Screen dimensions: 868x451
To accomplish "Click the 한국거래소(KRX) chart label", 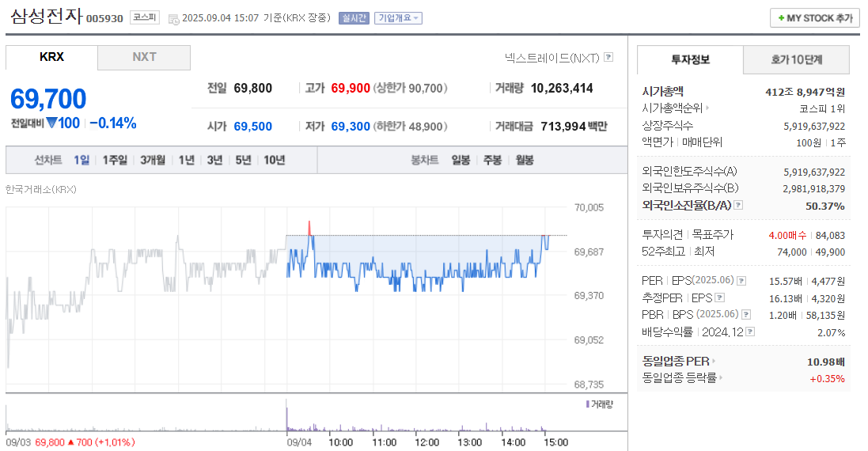I will tap(41, 190).
